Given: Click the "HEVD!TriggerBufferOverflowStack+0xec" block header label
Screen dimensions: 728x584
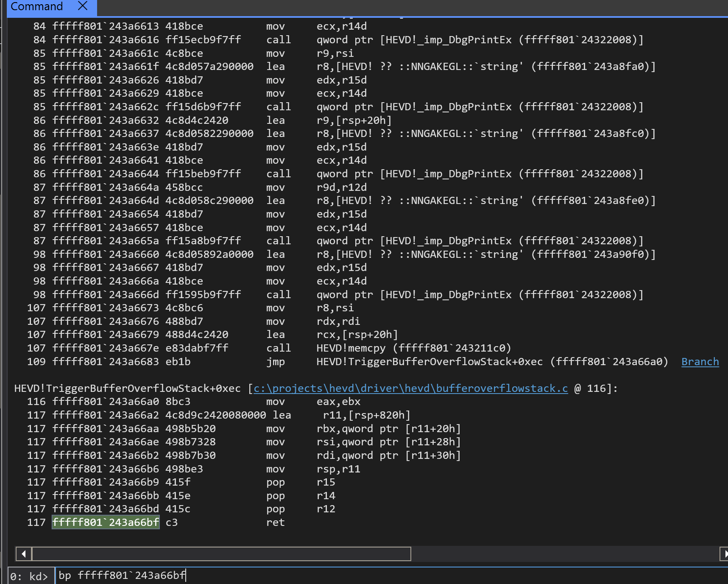Looking at the screenshot, I should point(127,388).
